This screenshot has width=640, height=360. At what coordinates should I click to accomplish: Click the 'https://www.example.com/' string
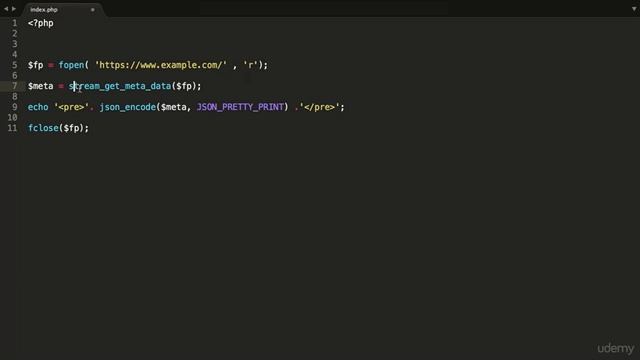pos(160,65)
